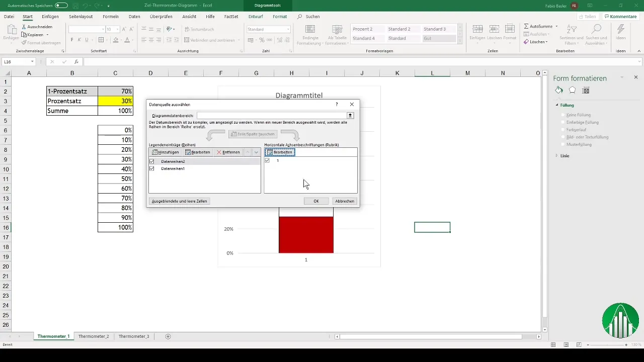The width and height of the screenshot is (644, 362).
Task: Open the Thermometer_3 sheet tab
Action: coord(134,336)
